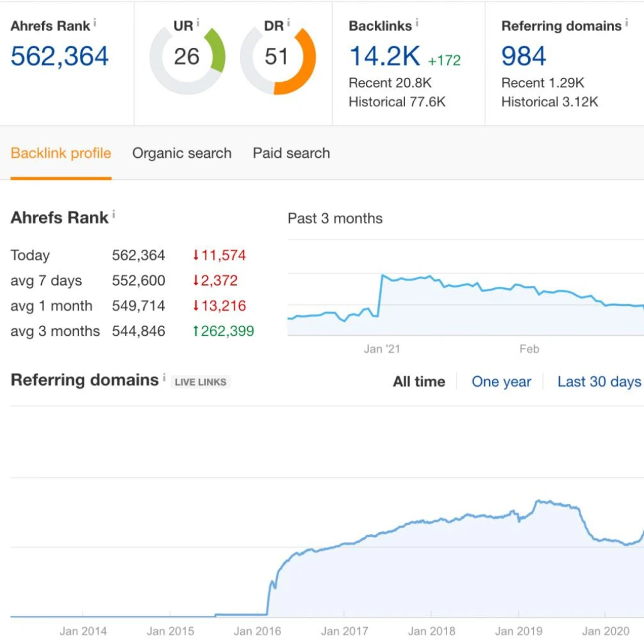
Task: Click Jan 2018 axis label
Action: pos(431,631)
